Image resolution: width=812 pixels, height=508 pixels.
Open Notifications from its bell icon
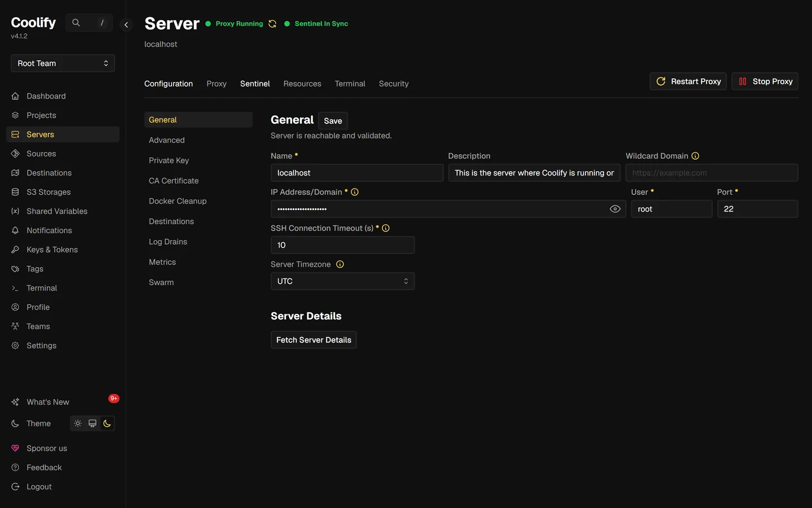tap(15, 230)
